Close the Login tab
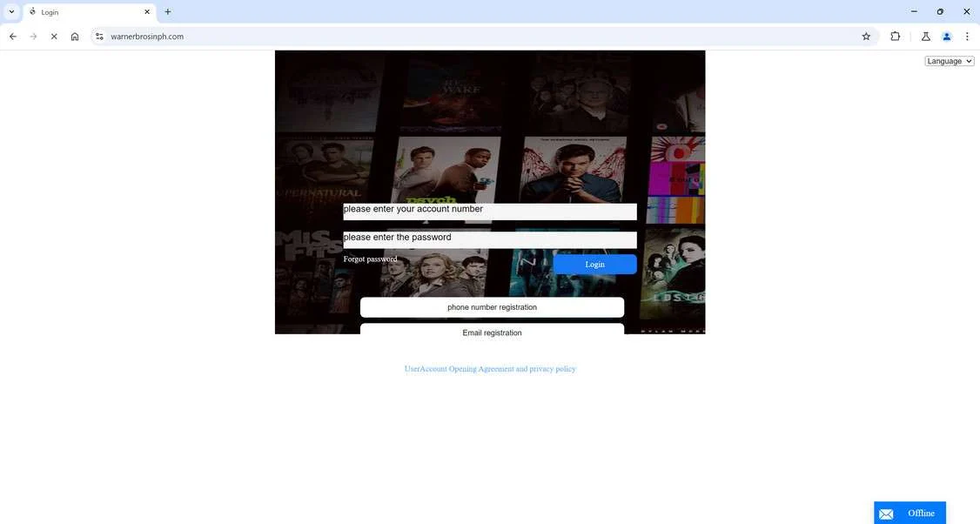Screen dimensions: 980x524 click(x=147, y=12)
